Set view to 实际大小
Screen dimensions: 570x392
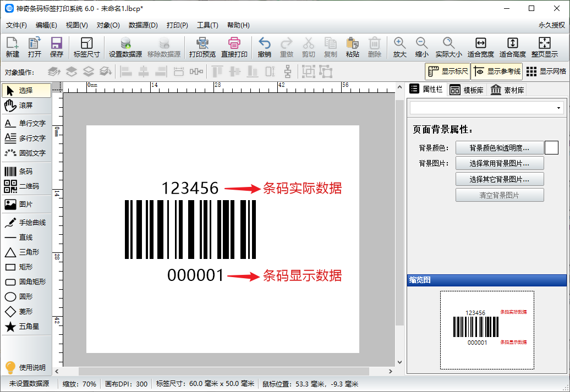(x=448, y=47)
